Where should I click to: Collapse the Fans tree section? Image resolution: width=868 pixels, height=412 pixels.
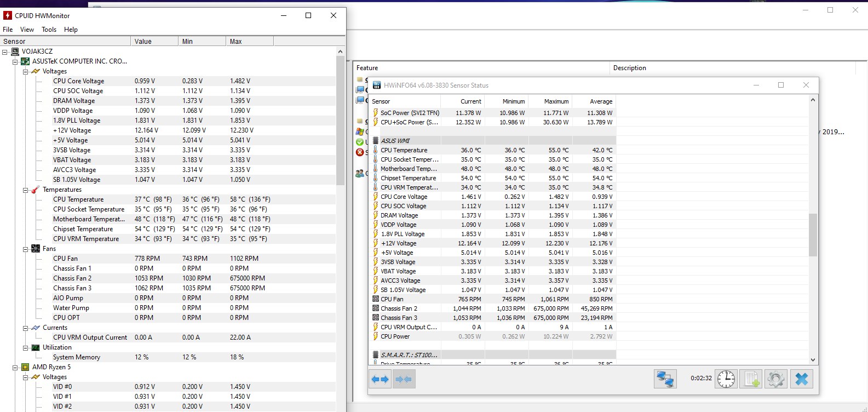click(25, 249)
